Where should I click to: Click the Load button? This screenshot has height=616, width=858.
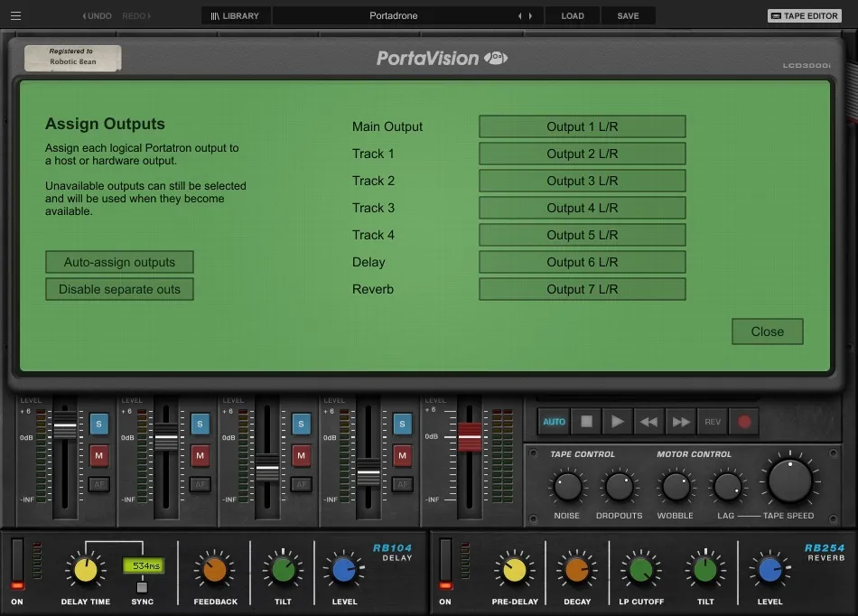(573, 16)
